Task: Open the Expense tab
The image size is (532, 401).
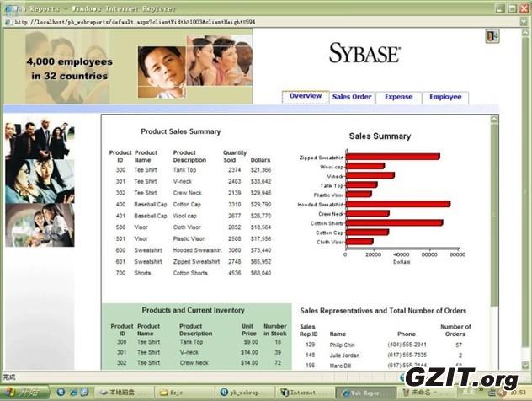Action: click(x=399, y=97)
